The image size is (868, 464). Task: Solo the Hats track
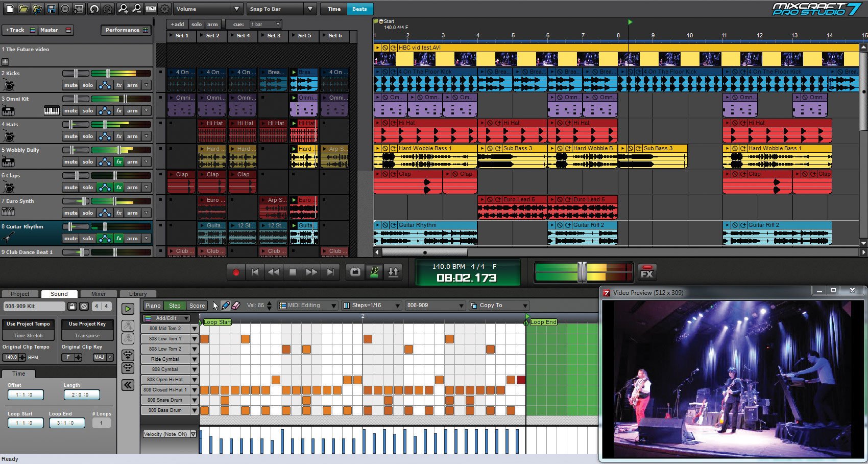point(87,136)
